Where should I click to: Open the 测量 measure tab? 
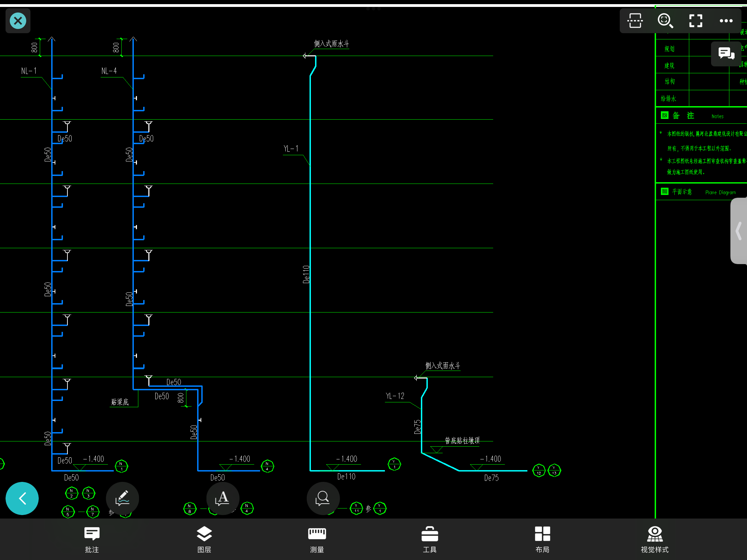coord(317,540)
